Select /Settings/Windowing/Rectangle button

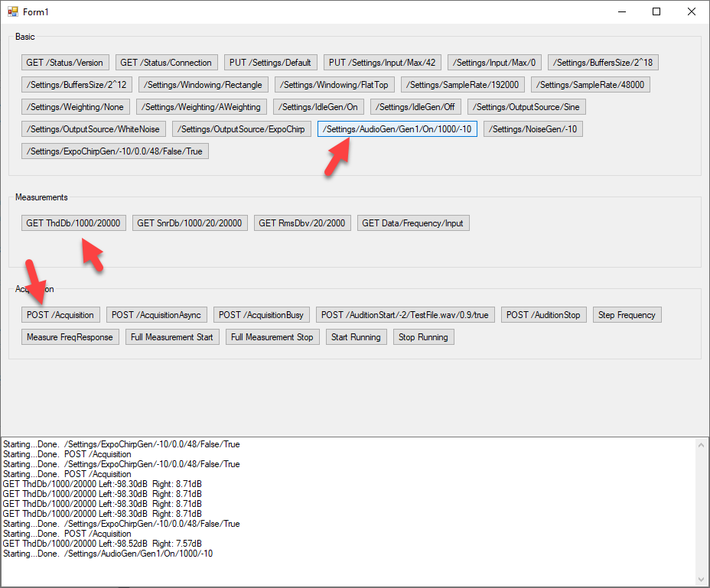204,85
